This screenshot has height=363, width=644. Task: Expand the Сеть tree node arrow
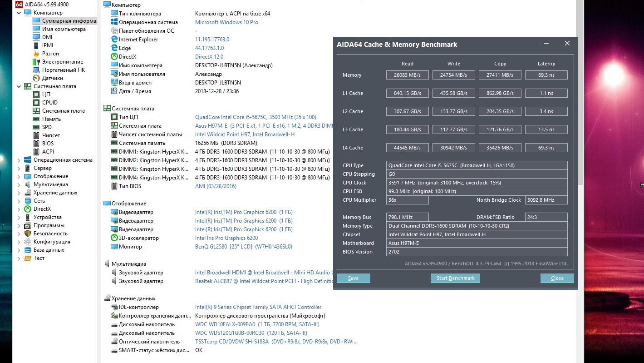pos(19,201)
